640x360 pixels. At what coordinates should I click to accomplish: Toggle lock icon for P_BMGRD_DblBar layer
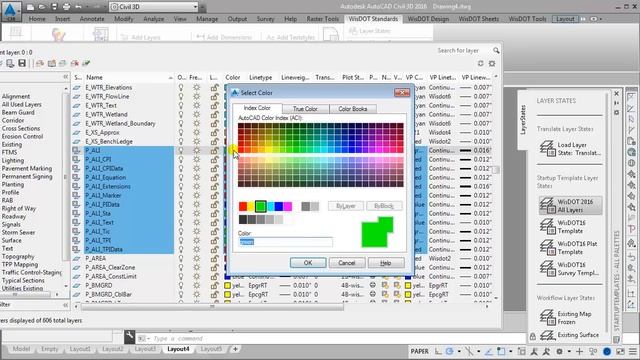pyautogui.click(x=214, y=294)
